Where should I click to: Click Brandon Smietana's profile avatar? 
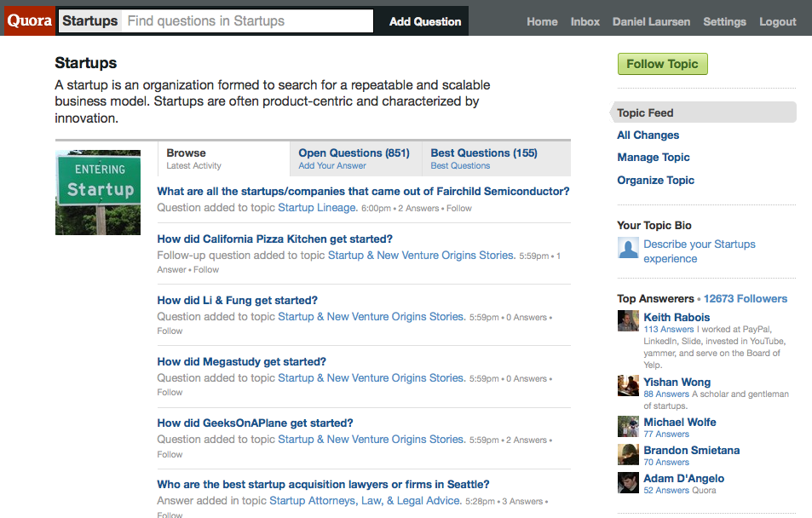pos(628,454)
